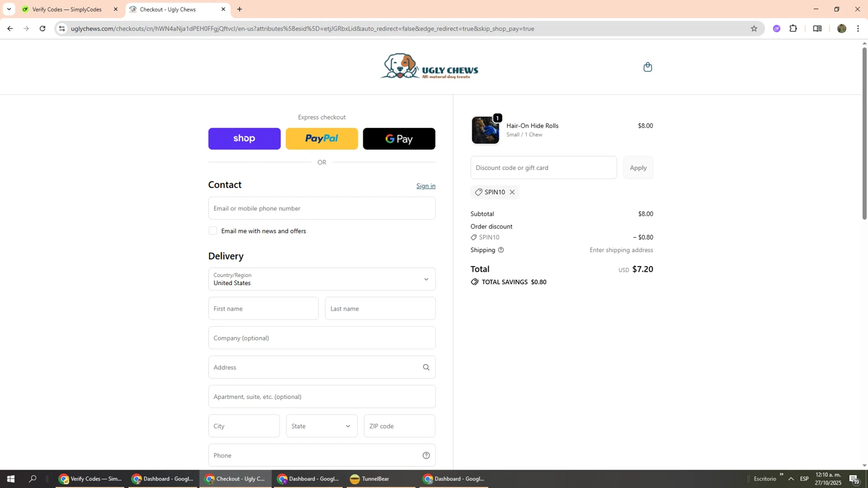Bookmark this page with the star icon
This screenshot has height=488, width=868.
[x=753, y=28]
